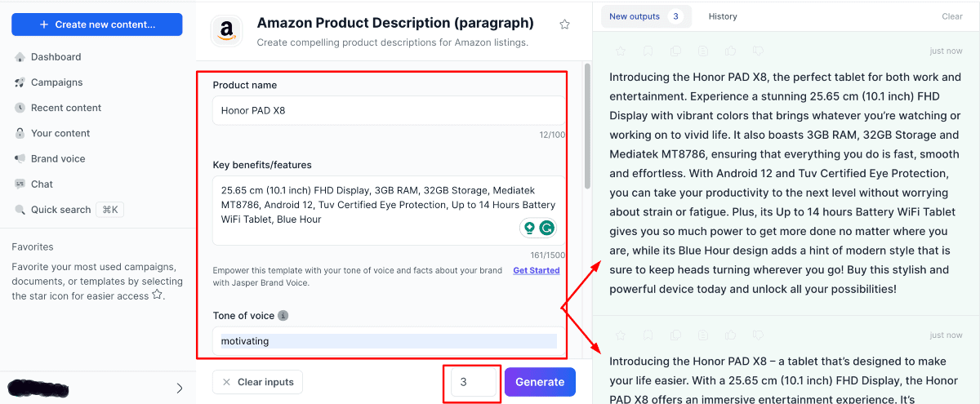Click the Clear inputs button
Viewport: 980px width, 404px height.
click(257, 382)
